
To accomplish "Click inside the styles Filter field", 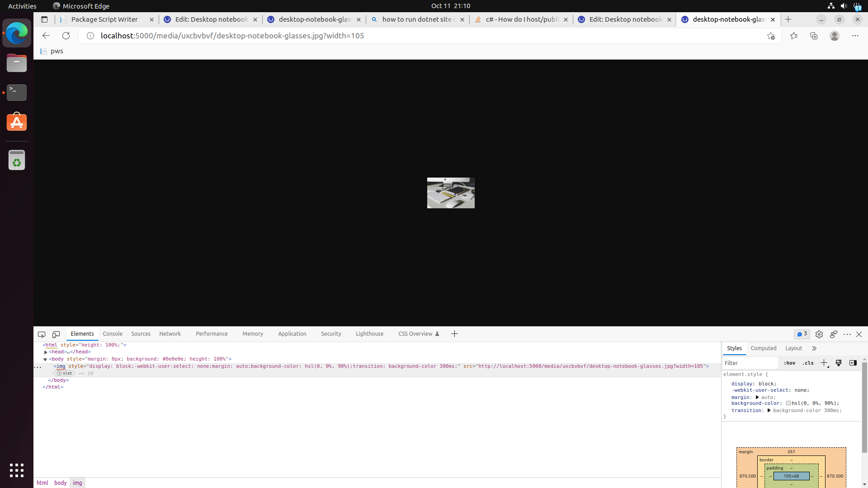I will click(750, 363).
